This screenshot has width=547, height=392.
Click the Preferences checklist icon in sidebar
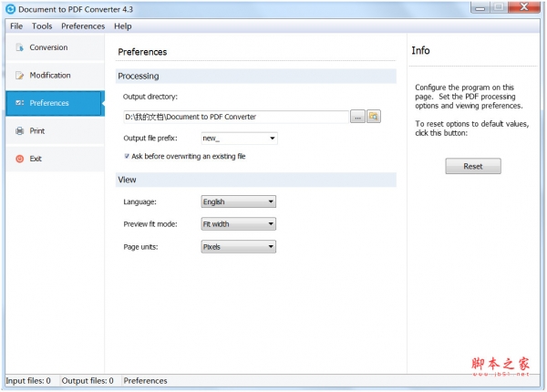tap(20, 103)
